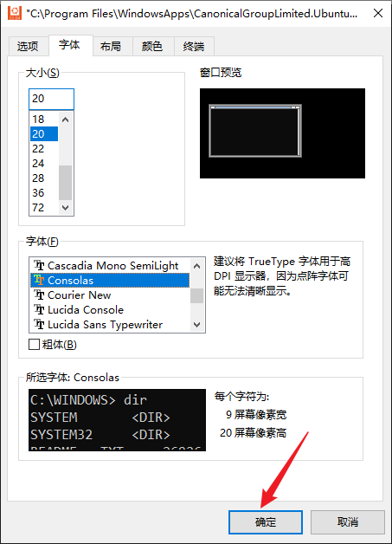392x544 pixels.
Task: Click size list scroll-down arrow
Action: tap(65, 208)
